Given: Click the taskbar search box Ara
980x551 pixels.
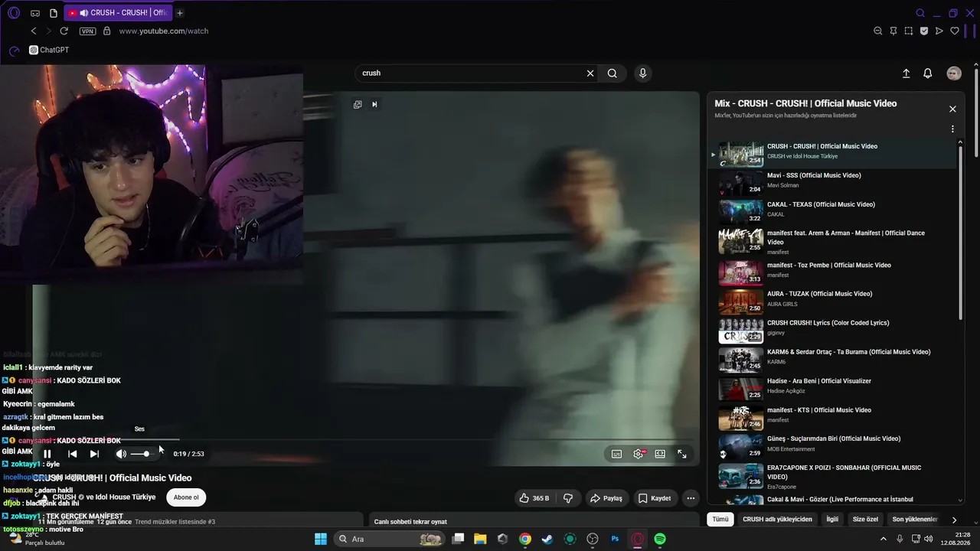Looking at the screenshot, I should 390,539.
